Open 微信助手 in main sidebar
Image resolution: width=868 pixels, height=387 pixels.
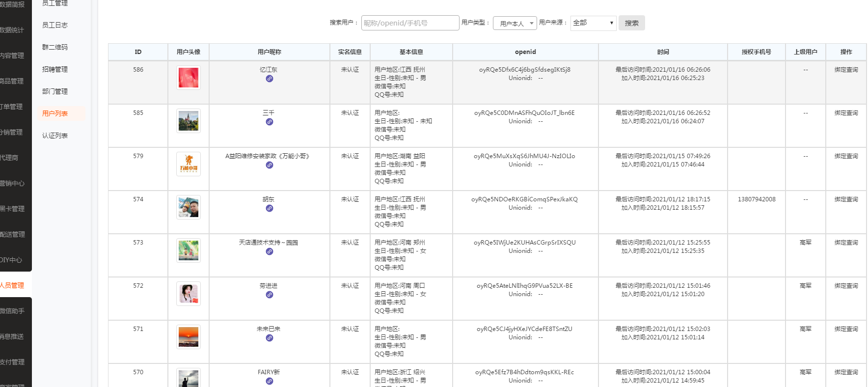tap(12, 311)
